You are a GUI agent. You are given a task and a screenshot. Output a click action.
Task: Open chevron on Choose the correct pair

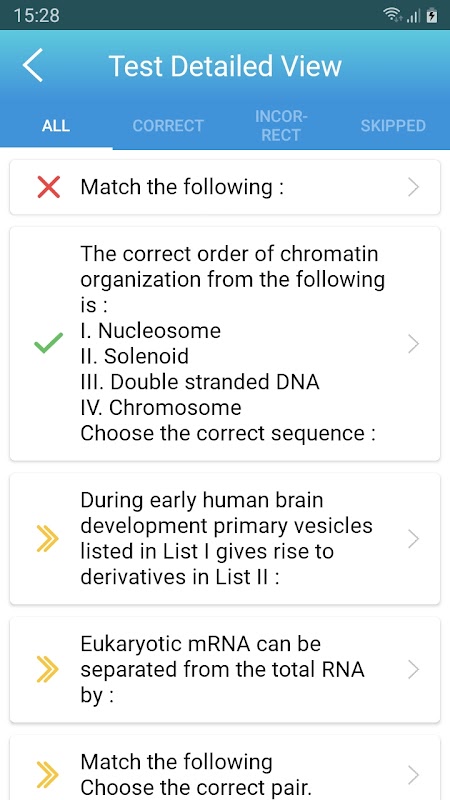pos(413,775)
